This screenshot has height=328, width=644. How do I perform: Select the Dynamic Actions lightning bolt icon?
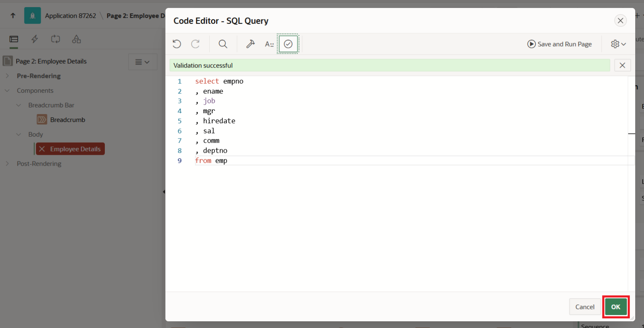[34, 39]
